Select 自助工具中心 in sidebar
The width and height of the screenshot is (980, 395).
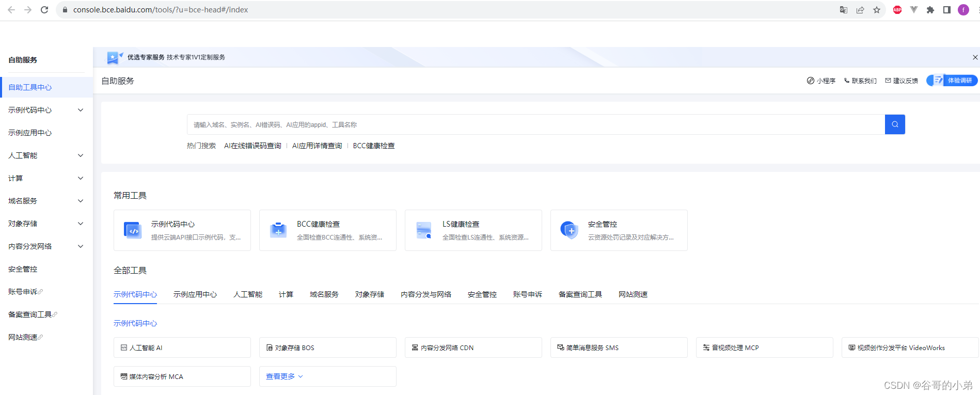click(x=46, y=87)
